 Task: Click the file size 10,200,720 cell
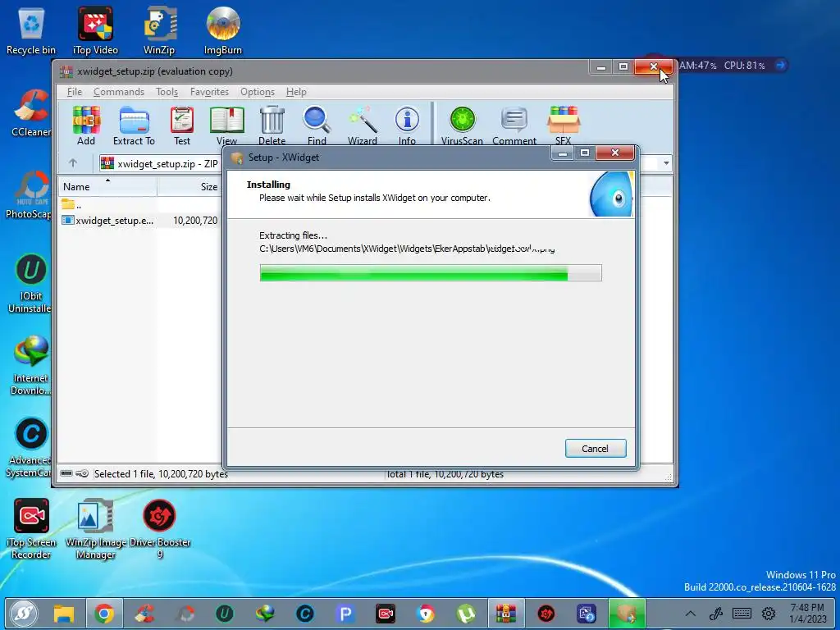195,220
